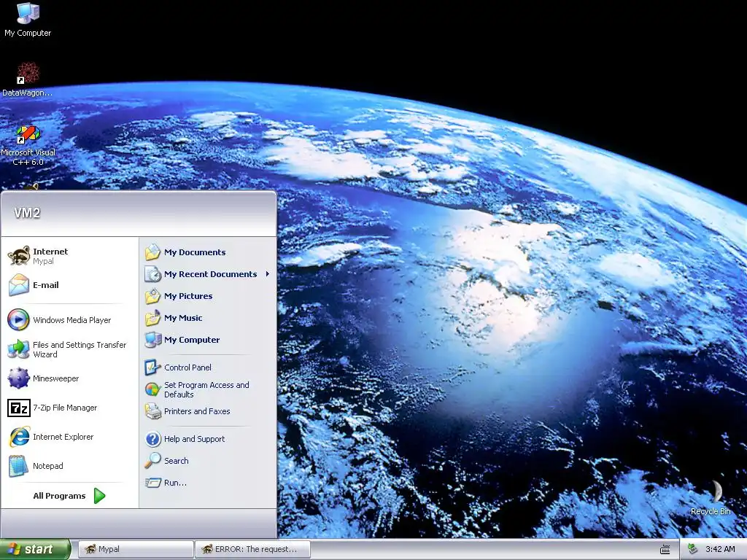Open the My Pictures label

coord(188,296)
